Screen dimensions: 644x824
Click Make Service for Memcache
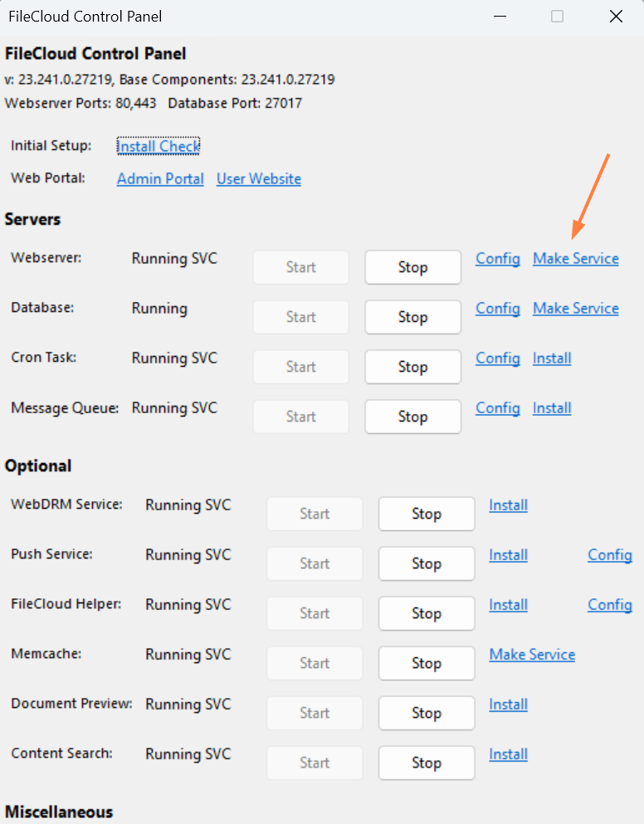(x=532, y=654)
